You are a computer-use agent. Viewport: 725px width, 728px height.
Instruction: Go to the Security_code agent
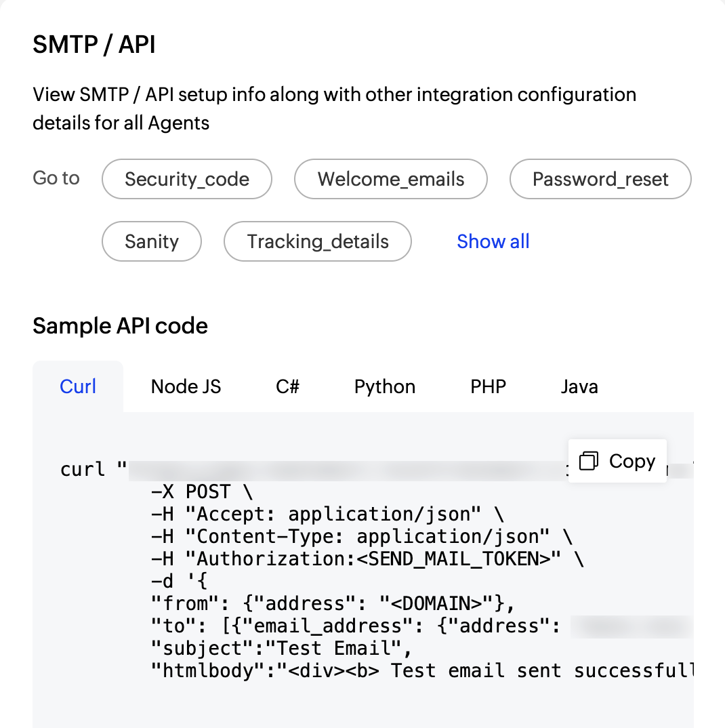click(x=187, y=179)
